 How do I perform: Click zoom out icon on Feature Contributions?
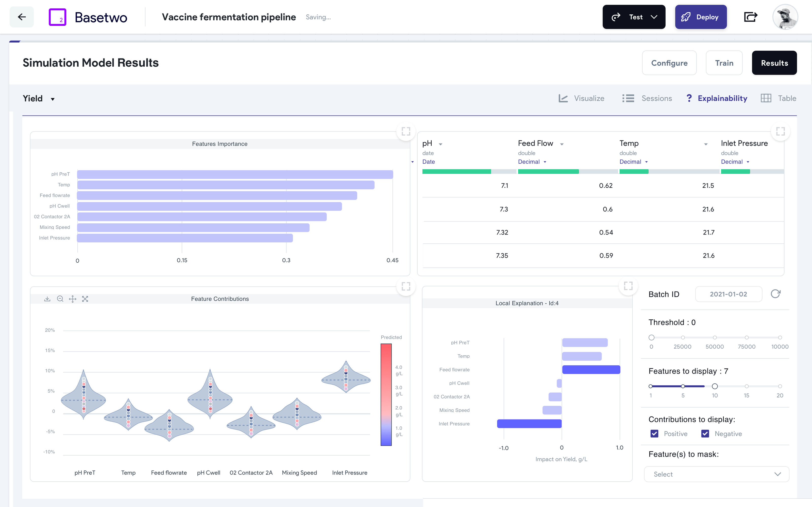coord(60,299)
